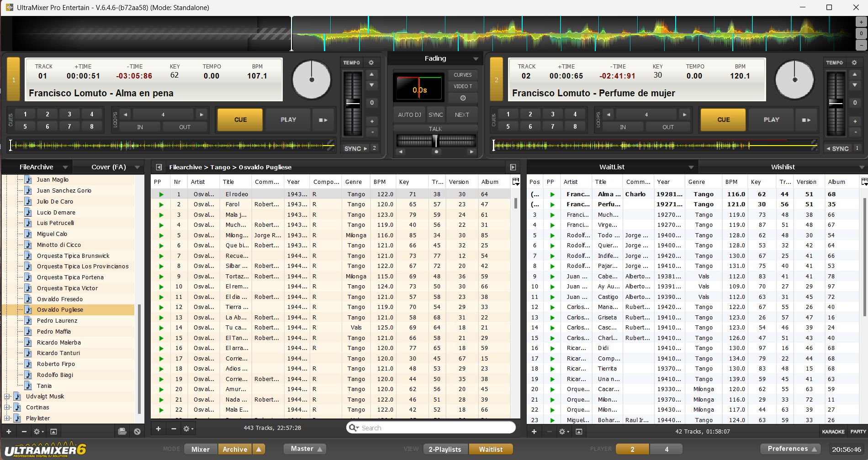Select the 2-Playlists view
The width and height of the screenshot is (868, 460).
[445, 450]
